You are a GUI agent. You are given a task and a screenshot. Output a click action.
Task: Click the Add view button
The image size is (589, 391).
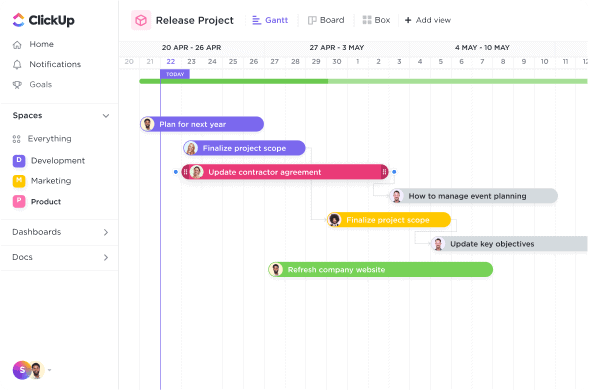click(x=428, y=20)
